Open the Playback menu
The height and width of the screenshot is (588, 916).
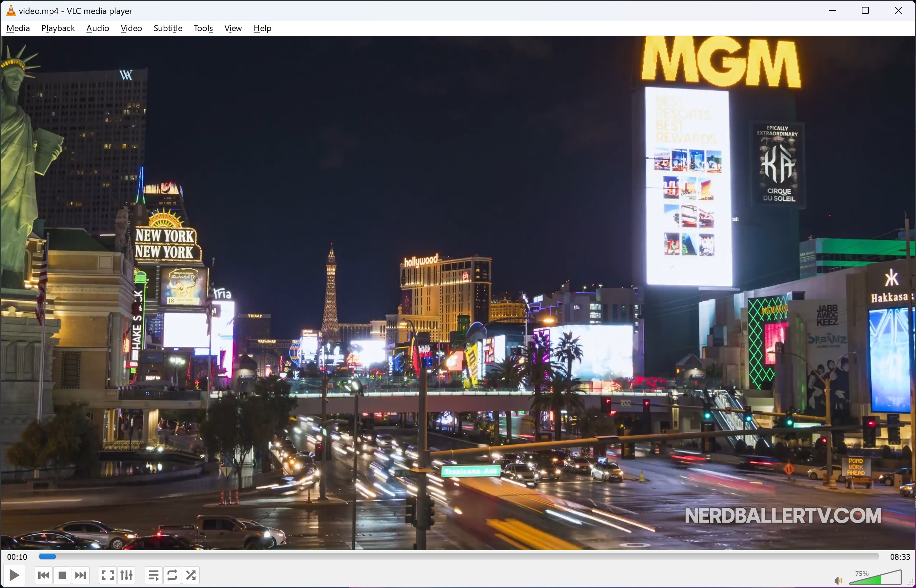[58, 28]
